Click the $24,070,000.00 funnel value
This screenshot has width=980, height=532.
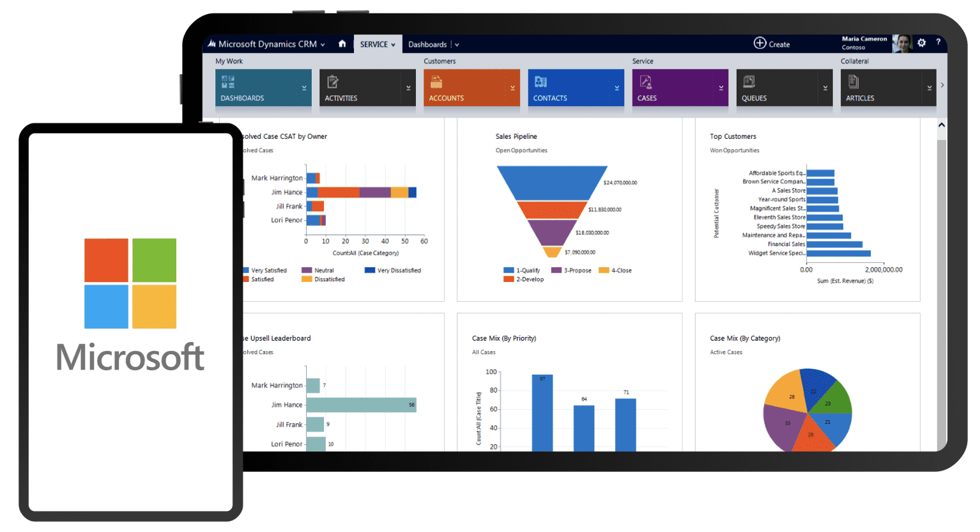[620, 183]
